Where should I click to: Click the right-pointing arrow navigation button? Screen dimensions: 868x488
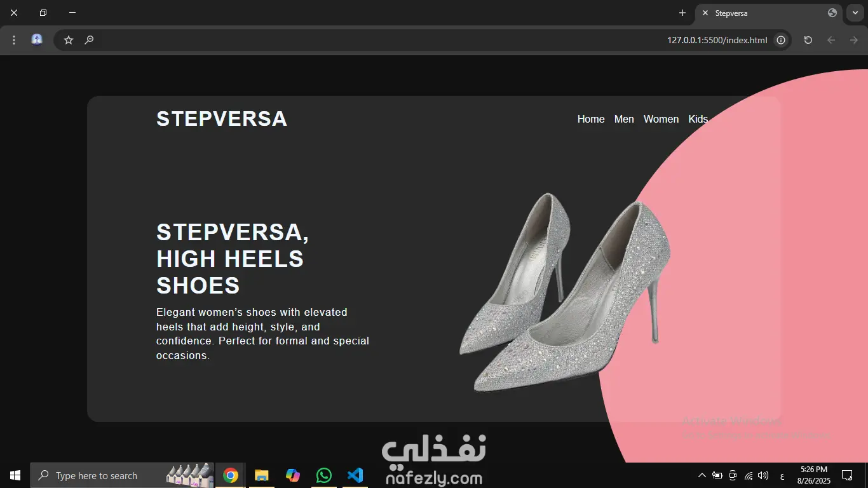854,40
